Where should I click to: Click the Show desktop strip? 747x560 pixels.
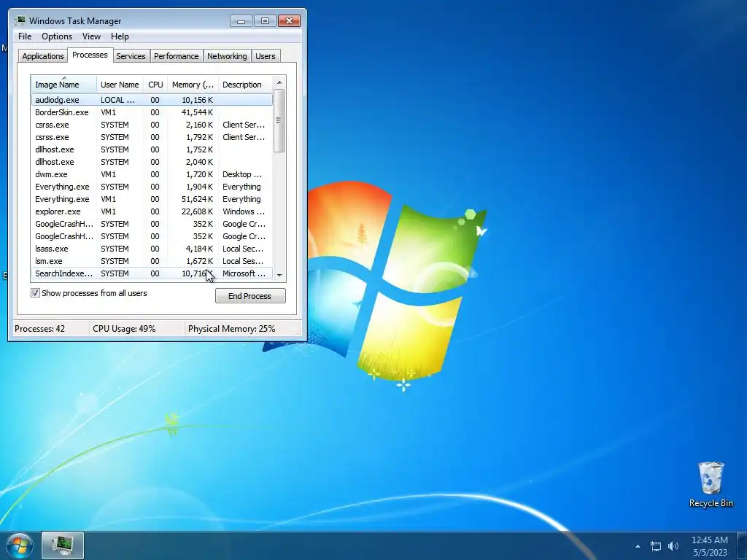pyautogui.click(x=743, y=545)
